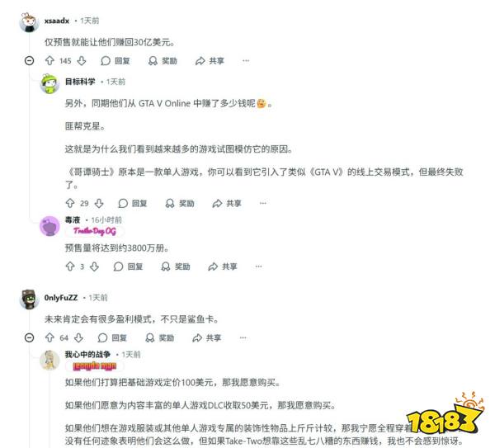Viewport: 495px width, 448px height.
Task: Open more options menu on 毒液's comment
Action: (258, 266)
